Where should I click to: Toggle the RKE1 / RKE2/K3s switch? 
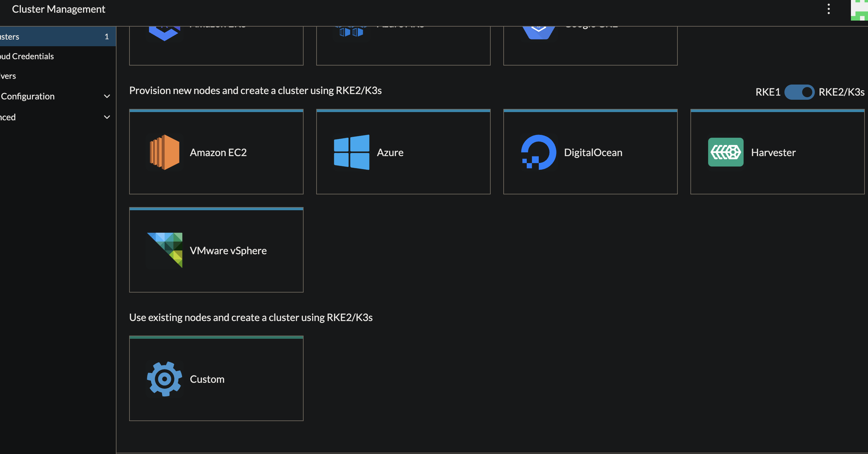[799, 92]
